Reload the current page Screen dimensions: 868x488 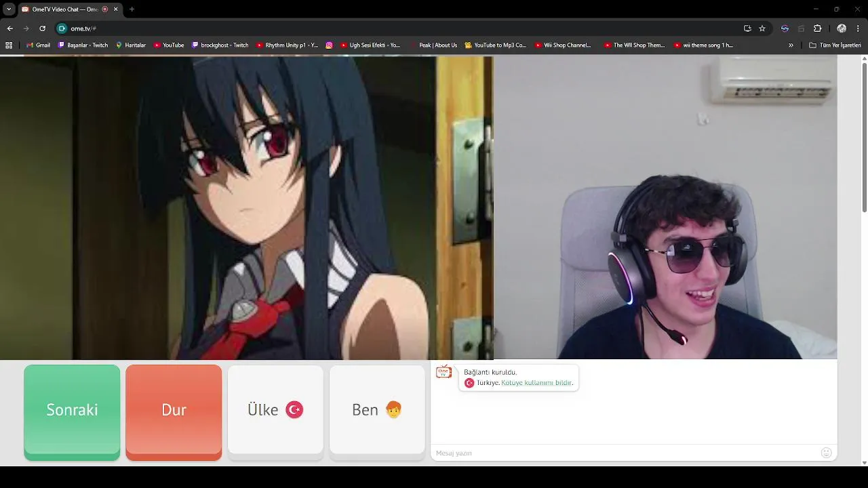pos(42,28)
